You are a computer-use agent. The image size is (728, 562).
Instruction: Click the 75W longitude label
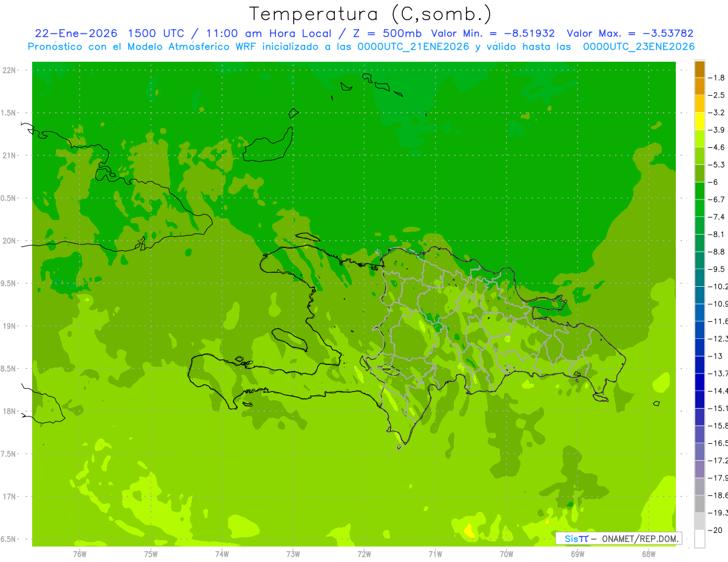150,554
